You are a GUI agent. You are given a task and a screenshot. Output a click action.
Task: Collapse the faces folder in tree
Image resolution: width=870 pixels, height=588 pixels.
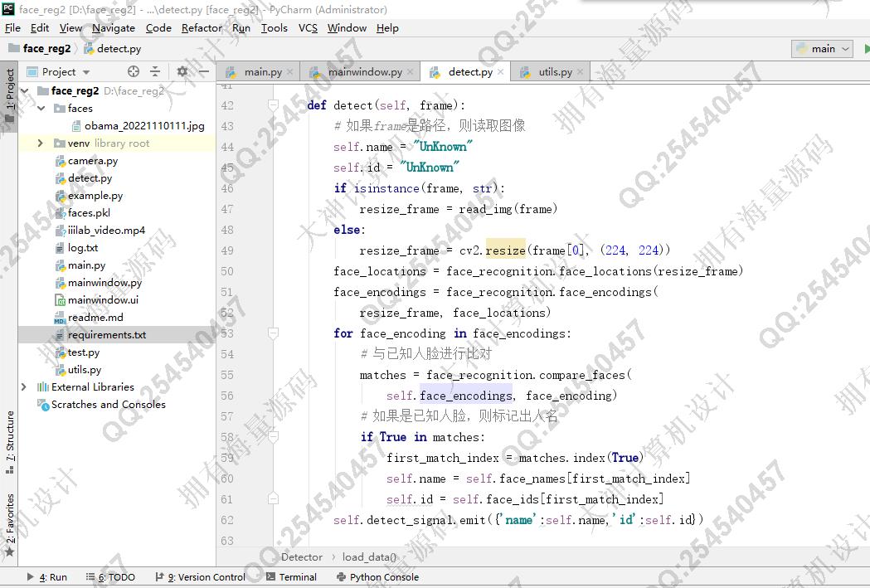coord(41,109)
